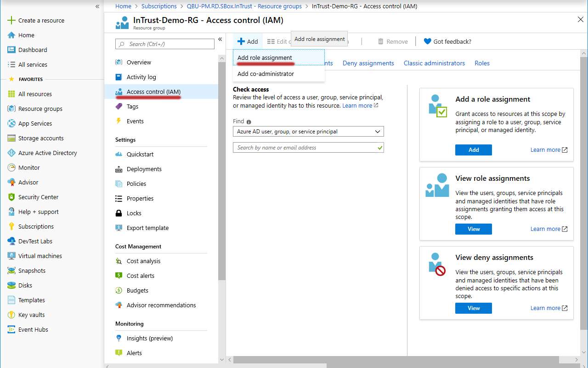This screenshot has width=588, height=368.
Task: Open the Cost analysis icon
Action: pyautogui.click(x=119, y=261)
